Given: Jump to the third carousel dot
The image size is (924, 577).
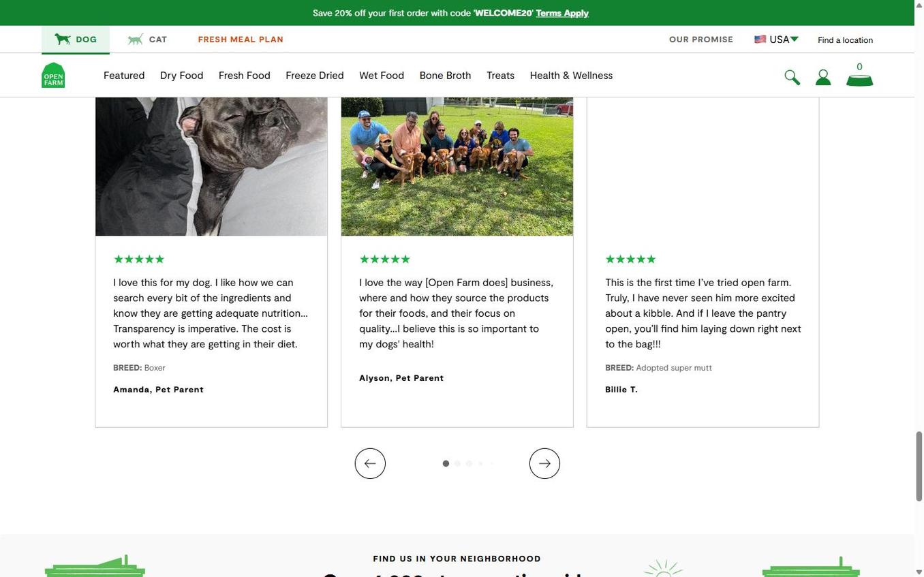Looking at the screenshot, I should tap(469, 463).
